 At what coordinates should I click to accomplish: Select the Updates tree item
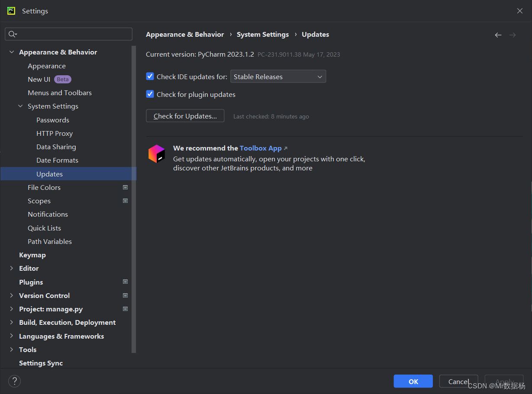pos(68,174)
